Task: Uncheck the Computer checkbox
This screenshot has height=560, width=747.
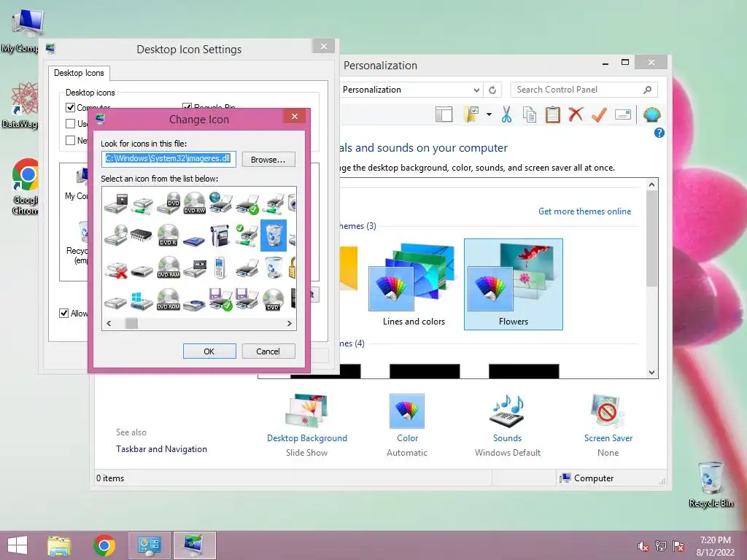Action: click(71, 108)
